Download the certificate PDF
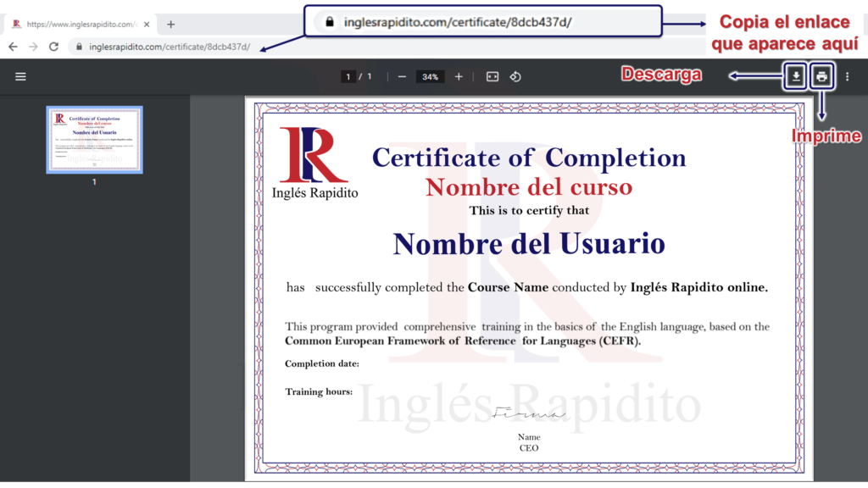868x488 pixels. 796,77
